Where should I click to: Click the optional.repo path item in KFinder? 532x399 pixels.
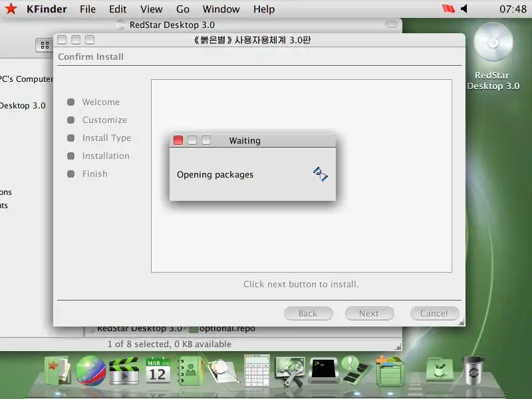point(223,329)
